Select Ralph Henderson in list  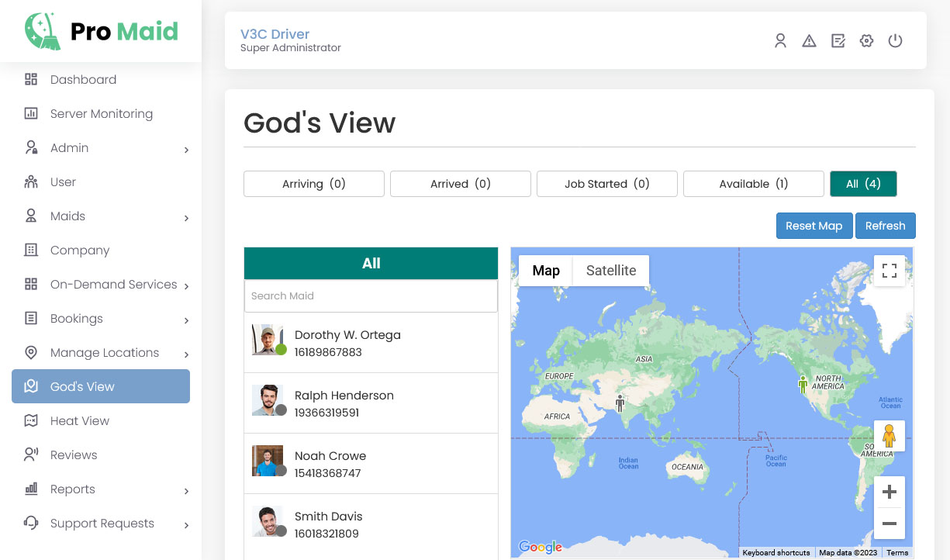371,403
